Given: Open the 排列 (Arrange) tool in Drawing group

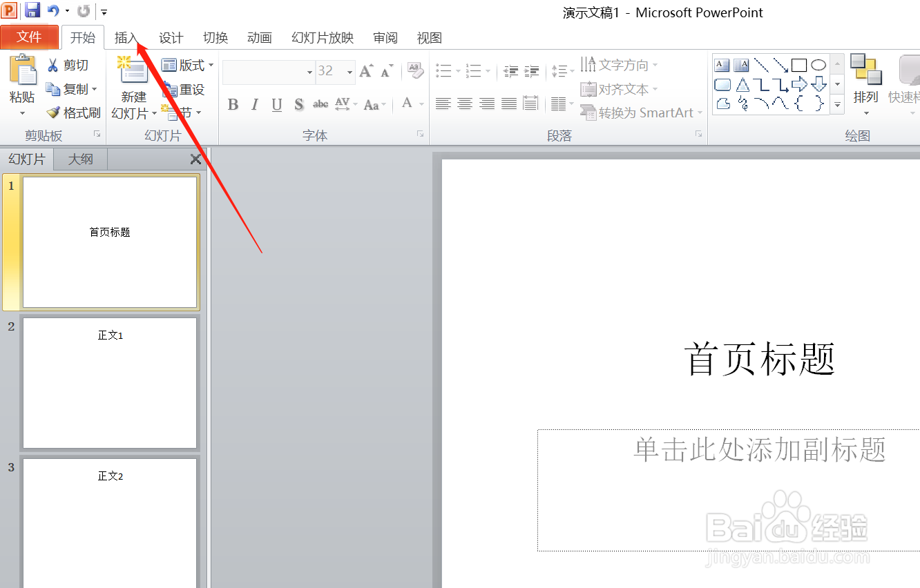Looking at the screenshot, I should (x=865, y=83).
